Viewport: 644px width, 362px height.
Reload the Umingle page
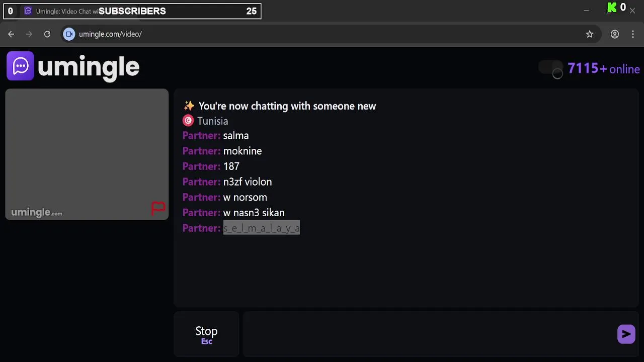47,34
